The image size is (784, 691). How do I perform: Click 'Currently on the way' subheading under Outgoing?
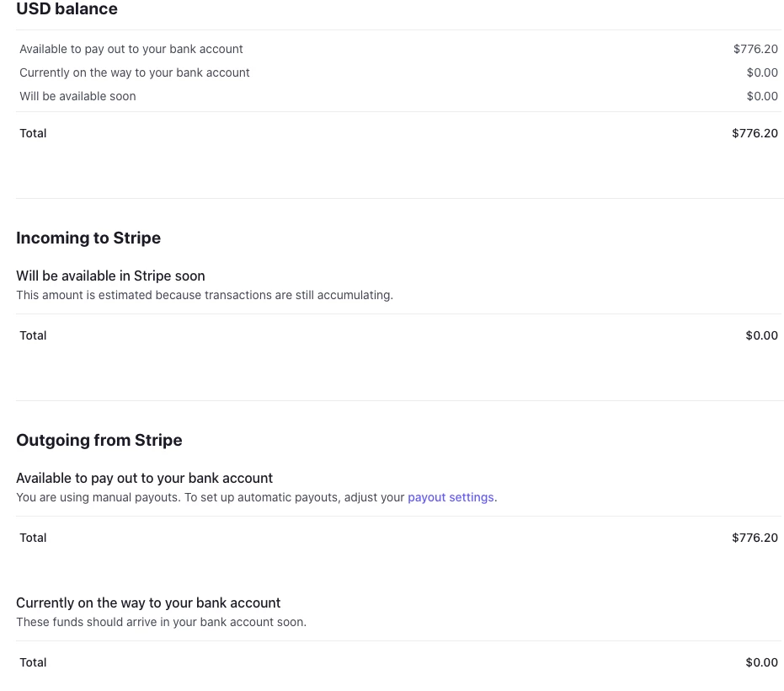pyautogui.click(x=148, y=603)
